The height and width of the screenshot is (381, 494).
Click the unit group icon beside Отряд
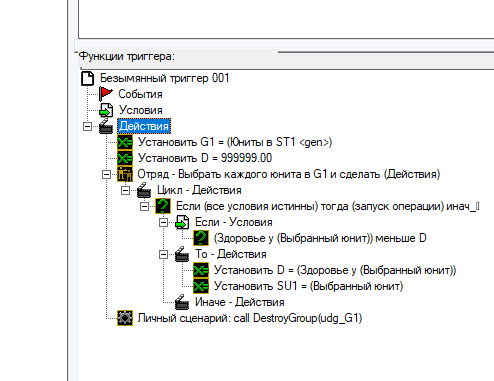(x=125, y=174)
